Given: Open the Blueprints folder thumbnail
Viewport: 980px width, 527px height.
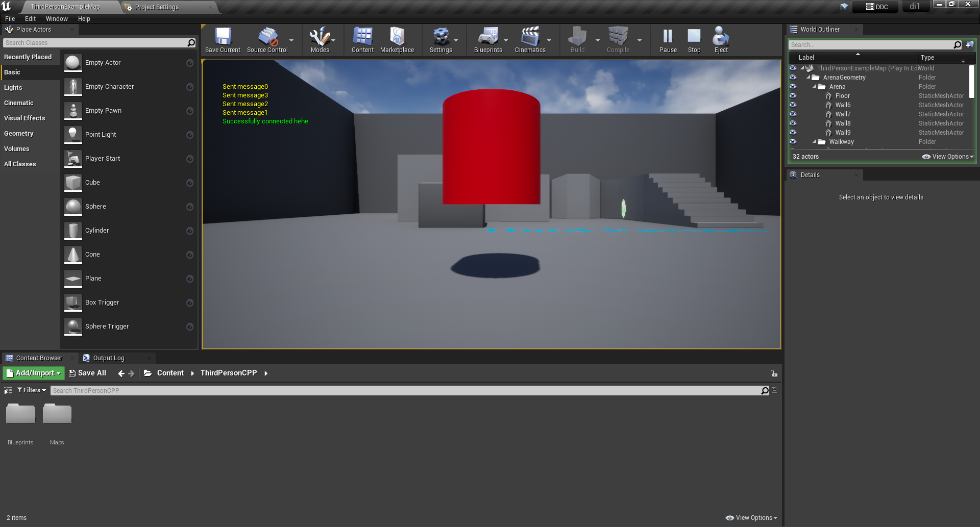Looking at the screenshot, I should pos(20,414).
